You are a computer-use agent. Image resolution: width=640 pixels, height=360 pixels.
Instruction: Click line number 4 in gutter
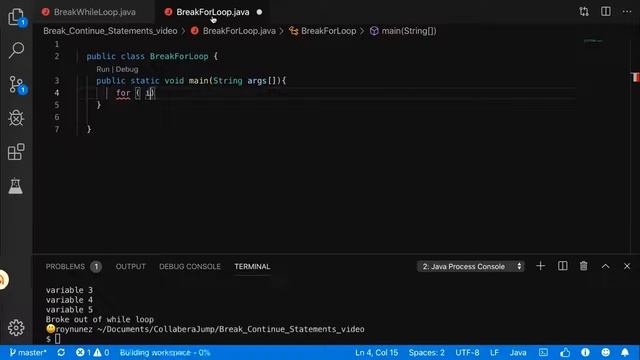point(57,93)
